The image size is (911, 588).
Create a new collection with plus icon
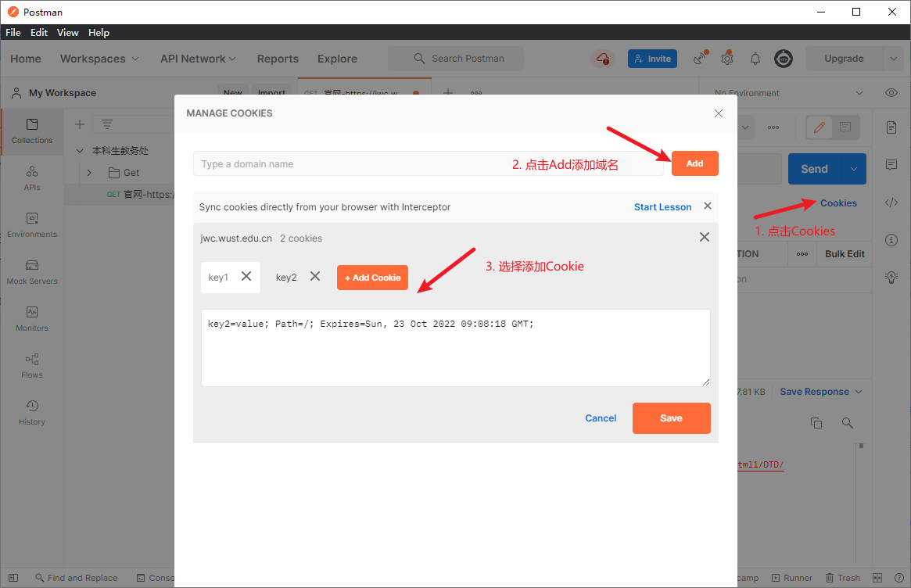click(80, 124)
